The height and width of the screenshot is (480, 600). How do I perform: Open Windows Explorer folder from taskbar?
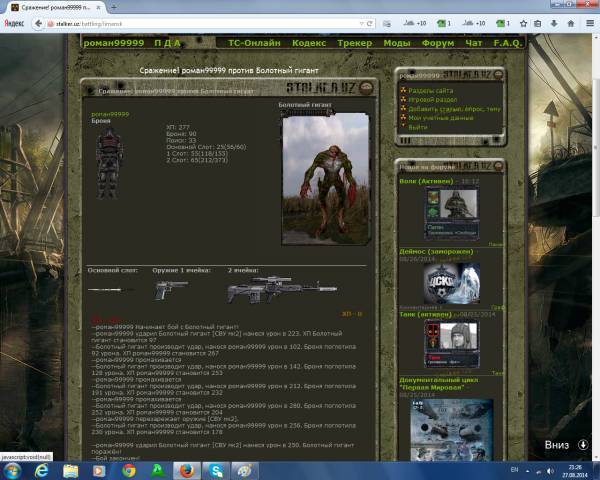click(x=70, y=471)
